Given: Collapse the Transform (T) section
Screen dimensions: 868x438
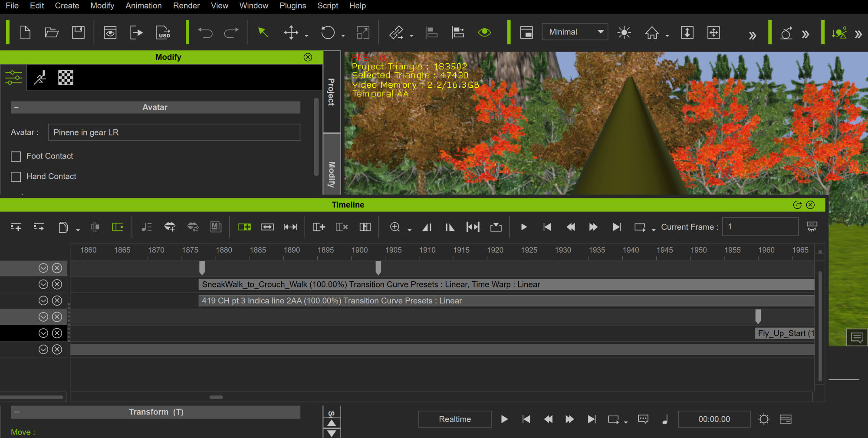Looking at the screenshot, I should point(17,412).
